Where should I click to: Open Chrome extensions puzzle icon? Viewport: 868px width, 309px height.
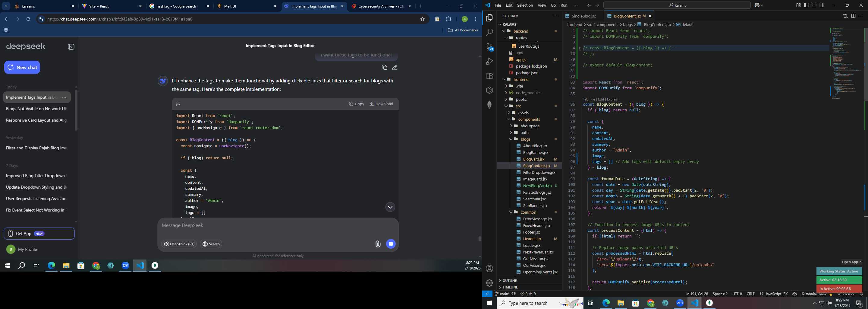(449, 19)
